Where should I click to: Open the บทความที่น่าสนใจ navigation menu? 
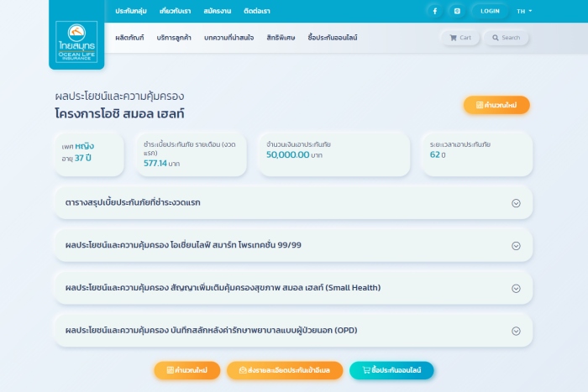coord(228,38)
